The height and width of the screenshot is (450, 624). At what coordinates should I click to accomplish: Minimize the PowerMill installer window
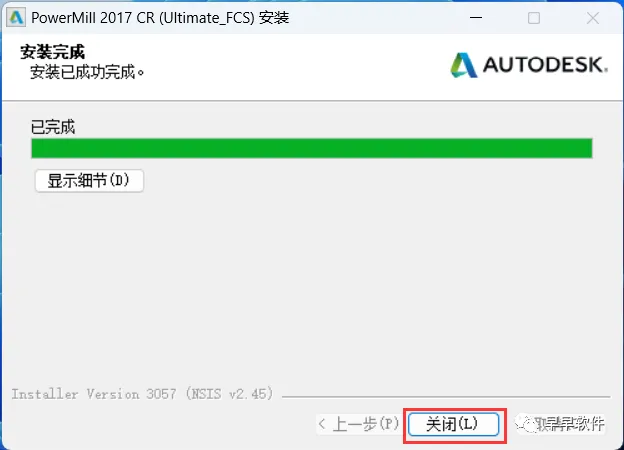pyautogui.click(x=476, y=18)
